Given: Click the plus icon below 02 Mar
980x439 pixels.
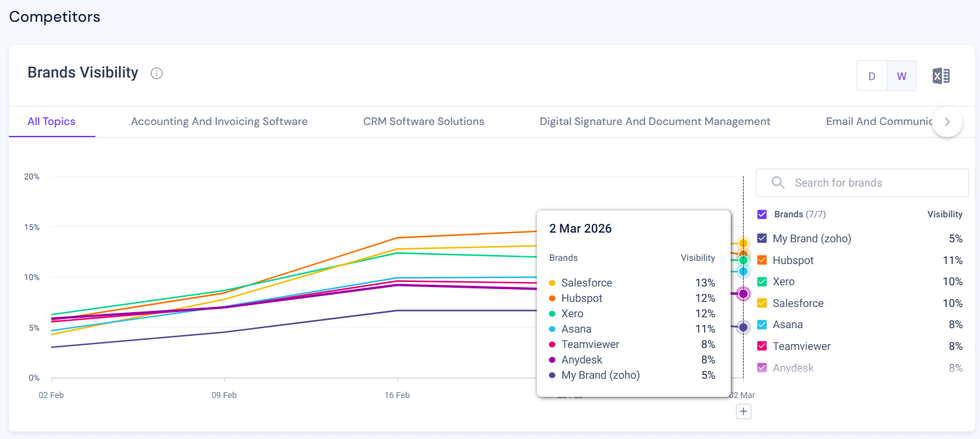Looking at the screenshot, I should click(x=743, y=411).
